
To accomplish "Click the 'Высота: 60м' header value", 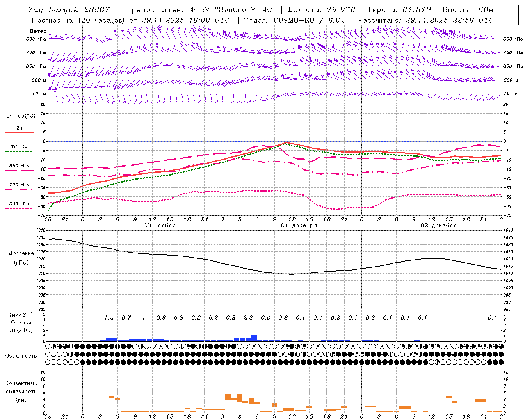I will coord(468,10).
